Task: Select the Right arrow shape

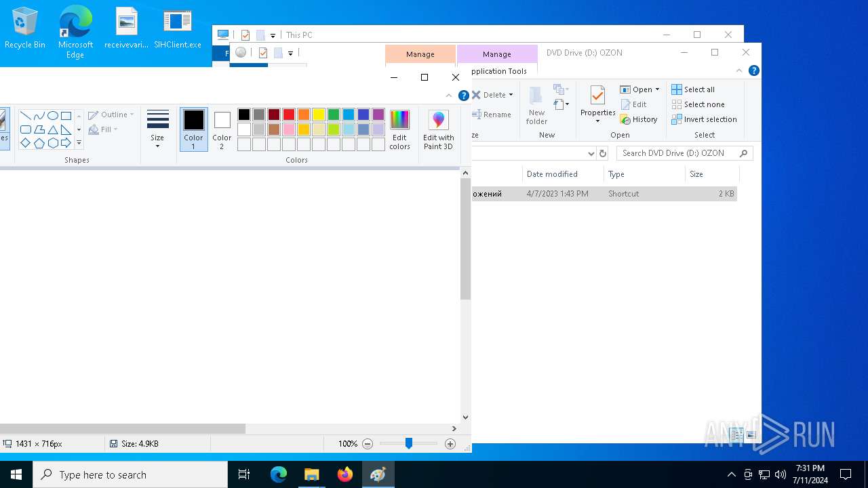Action: point(66,143)
